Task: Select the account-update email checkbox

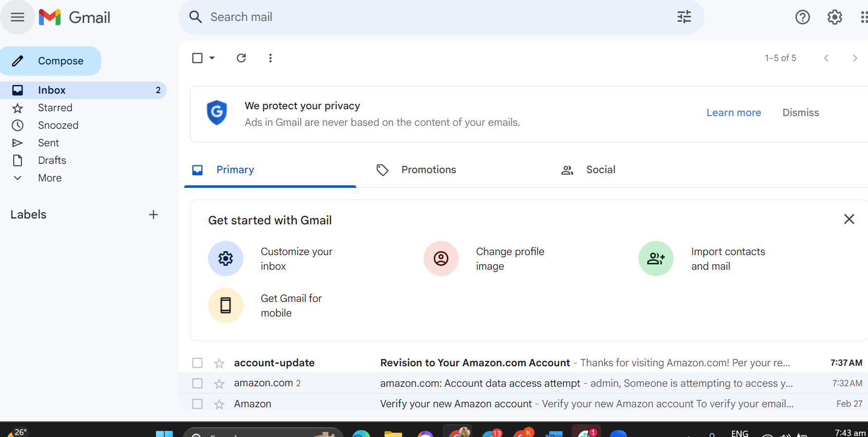Action: (x=197, y=363)
